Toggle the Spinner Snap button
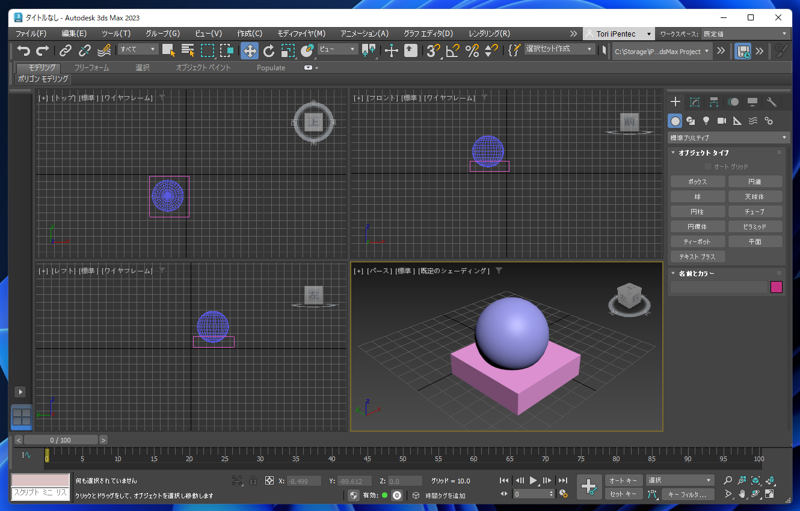 point(491,50)
